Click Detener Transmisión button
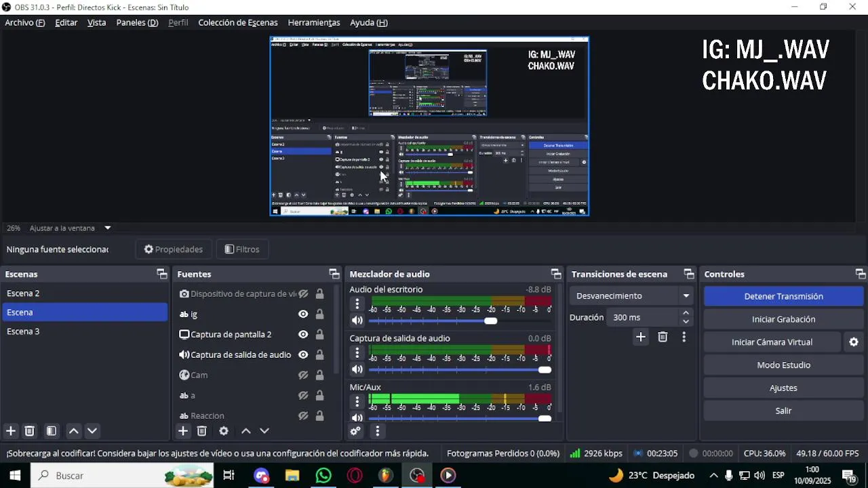The image size is (868, 488). coord(783,296)
